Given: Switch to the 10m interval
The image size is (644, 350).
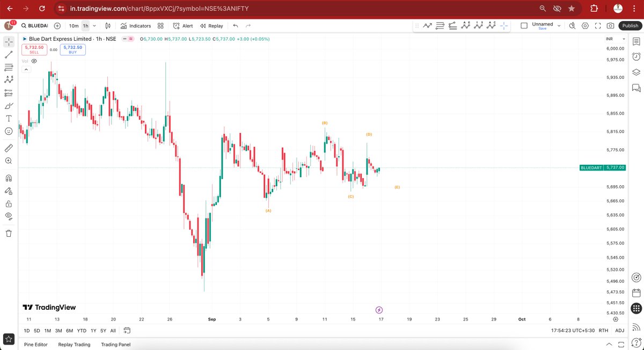Looking at the screenshot, I should pyautogui.click(x=74, y=26).
